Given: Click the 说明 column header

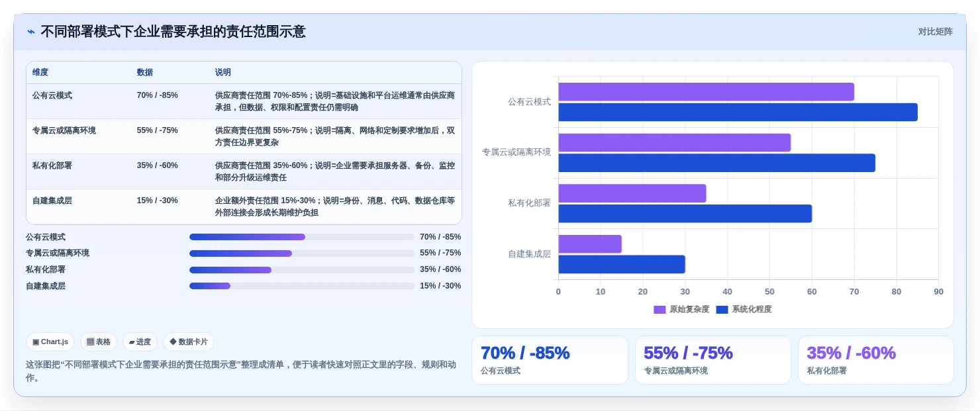Looking at the screenshot, I should tap(223, 72).
